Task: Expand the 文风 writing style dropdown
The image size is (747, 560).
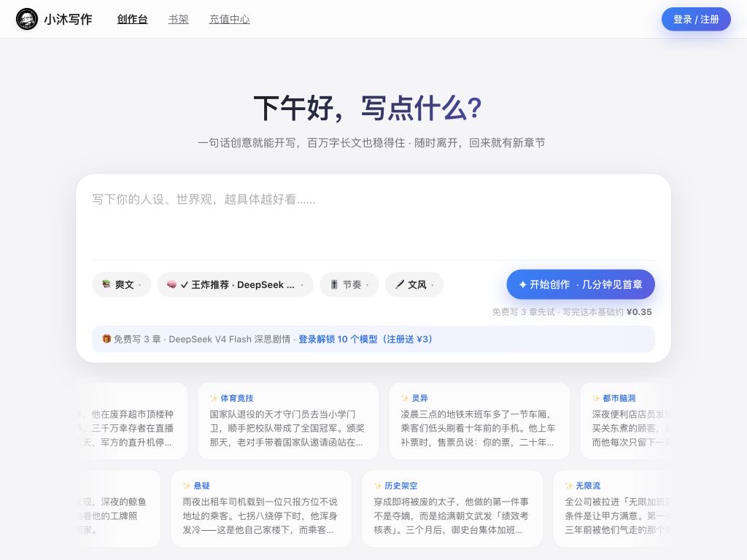Action: [414, 284]
